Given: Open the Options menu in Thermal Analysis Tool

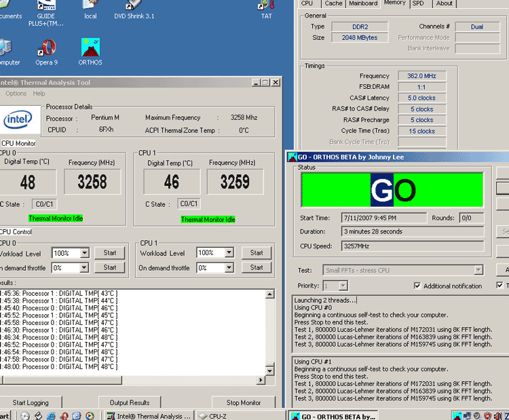Looking at the screenshot, I should pyautogui.click(x=16, y=94).
